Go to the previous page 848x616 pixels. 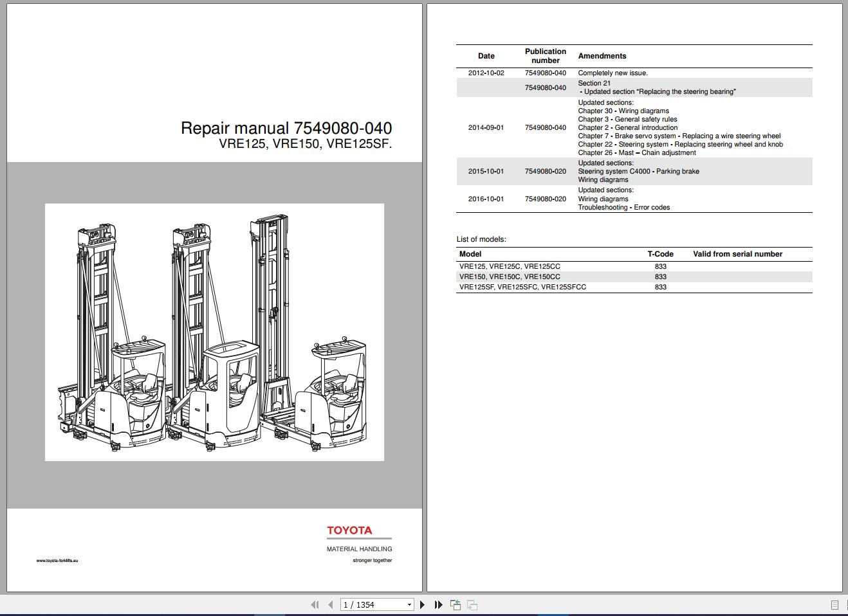pyautogui.click(x=331, y=604)
